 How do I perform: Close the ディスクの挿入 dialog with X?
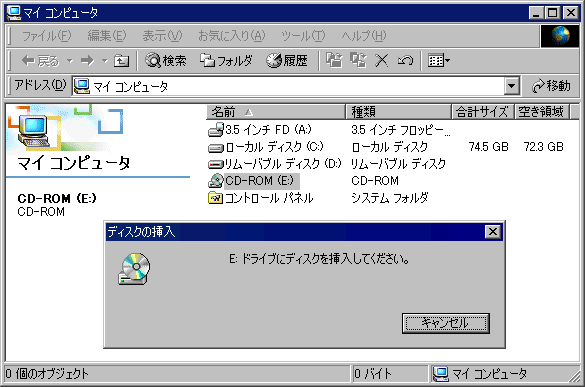coord(493,232)
